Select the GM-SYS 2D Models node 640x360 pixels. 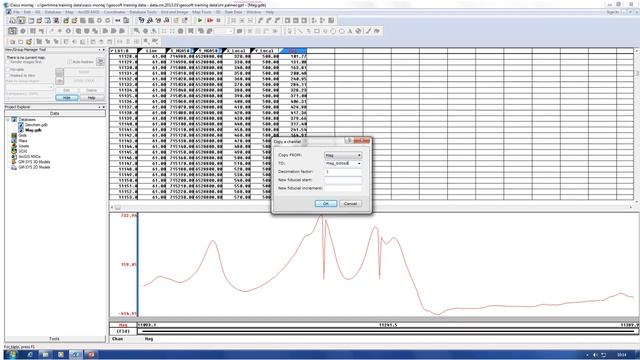[34, 167]
